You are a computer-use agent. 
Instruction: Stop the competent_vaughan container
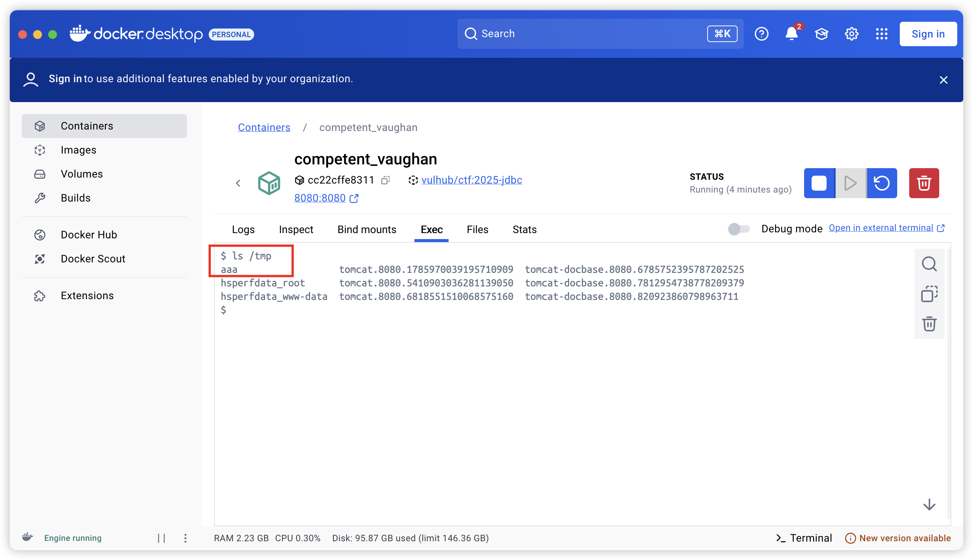click(819, 183)
